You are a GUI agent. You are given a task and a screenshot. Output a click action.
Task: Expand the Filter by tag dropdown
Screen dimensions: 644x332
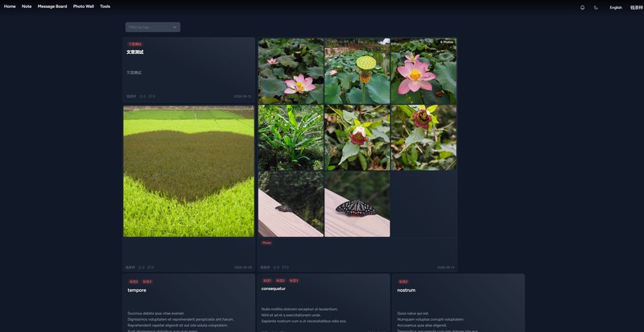click(x=153, y=27)
